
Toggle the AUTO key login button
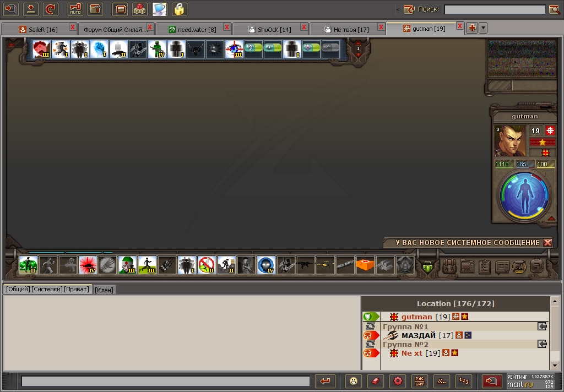coord(75,9)
